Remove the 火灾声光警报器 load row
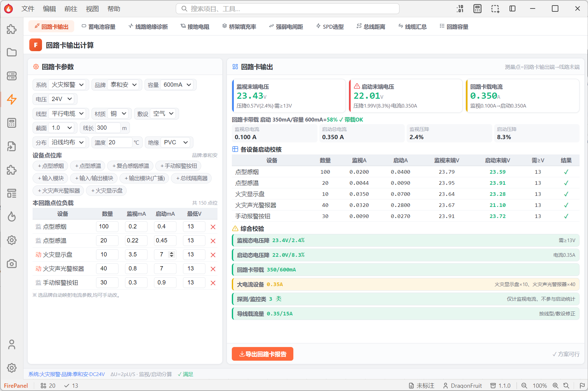This screenshot has width=588, height=391. click(213, 269)
